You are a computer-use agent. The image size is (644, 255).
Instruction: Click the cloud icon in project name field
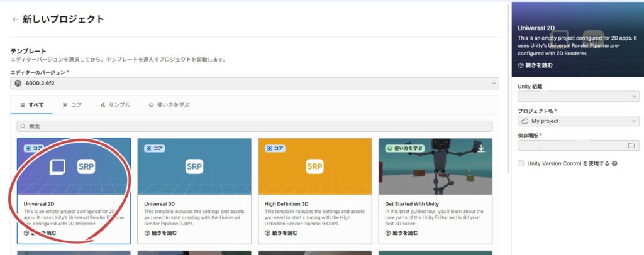[525, 121]
